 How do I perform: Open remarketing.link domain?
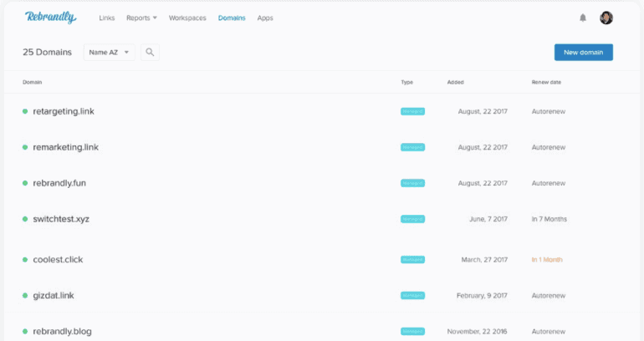point(66,147)
